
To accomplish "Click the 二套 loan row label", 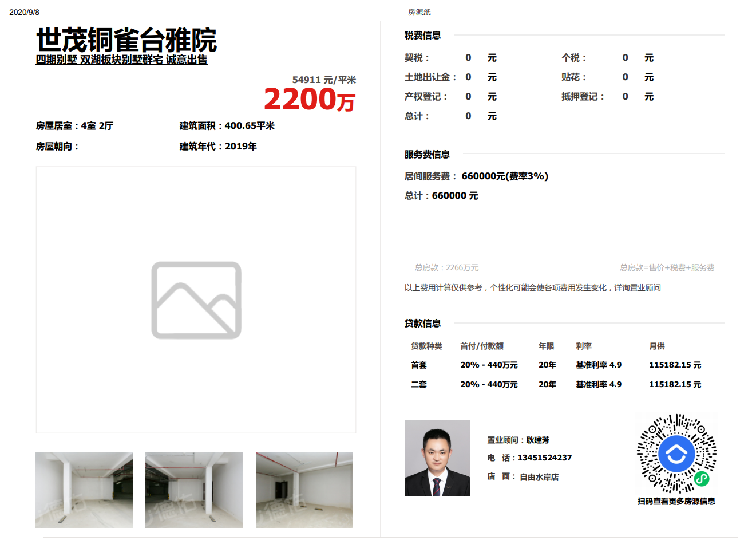I will coord(418,384).
